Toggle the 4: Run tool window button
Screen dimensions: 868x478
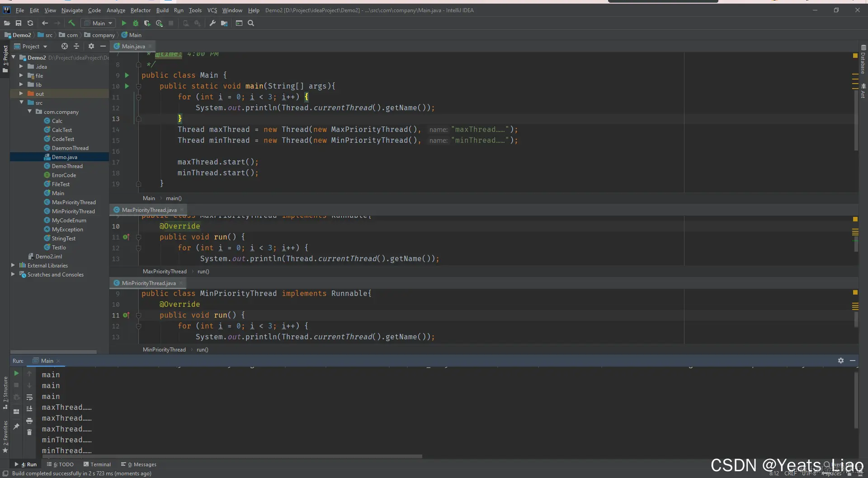[x=26, y=464]
